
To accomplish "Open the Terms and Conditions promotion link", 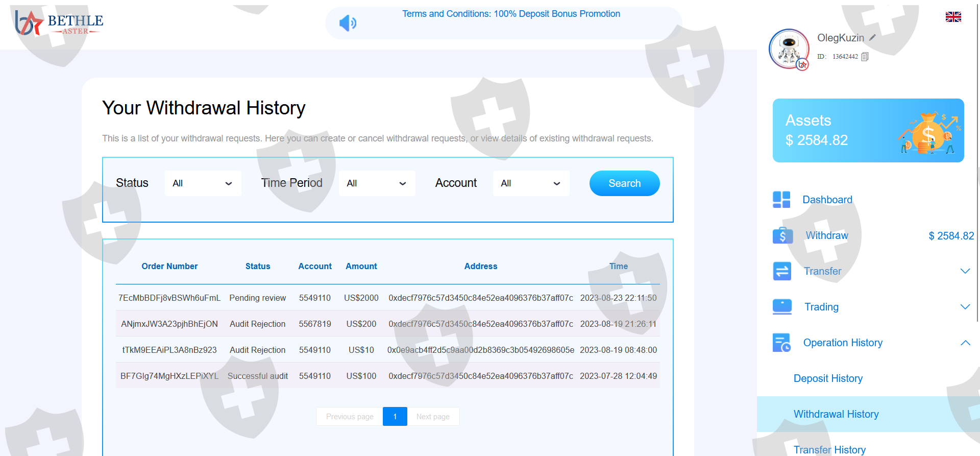I will point(511,14).
